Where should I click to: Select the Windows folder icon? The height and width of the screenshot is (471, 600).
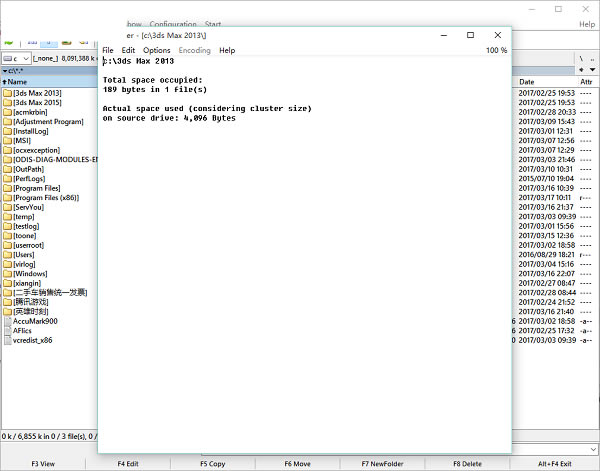tap(7, 273)
